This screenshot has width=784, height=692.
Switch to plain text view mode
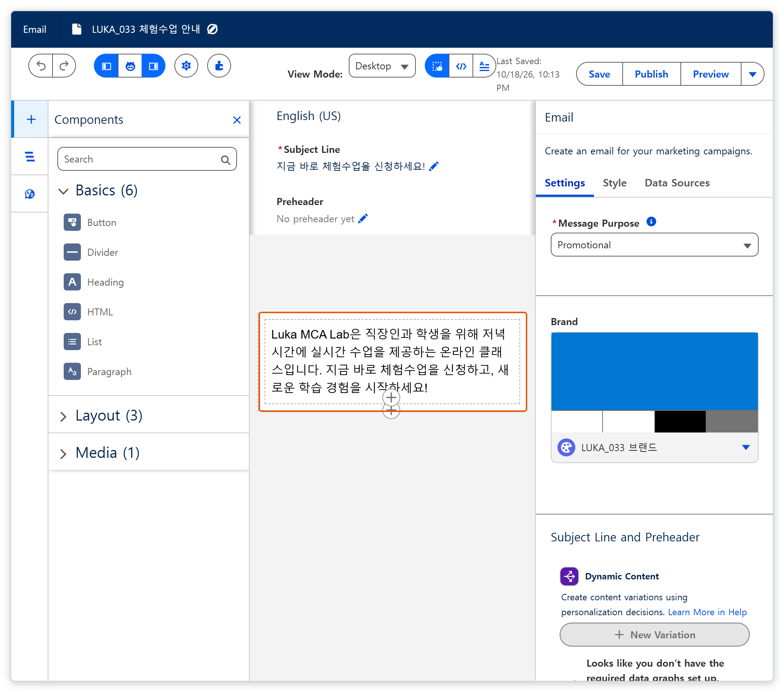[x=484, y=66]
